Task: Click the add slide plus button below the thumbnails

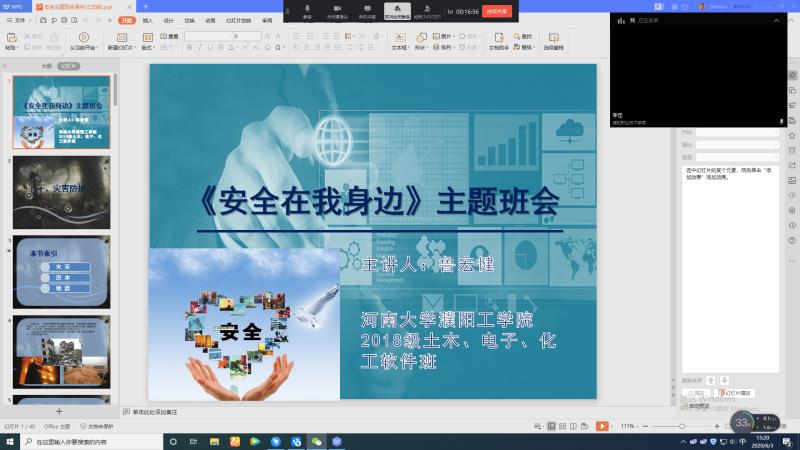Action: [x=59, y=411]
